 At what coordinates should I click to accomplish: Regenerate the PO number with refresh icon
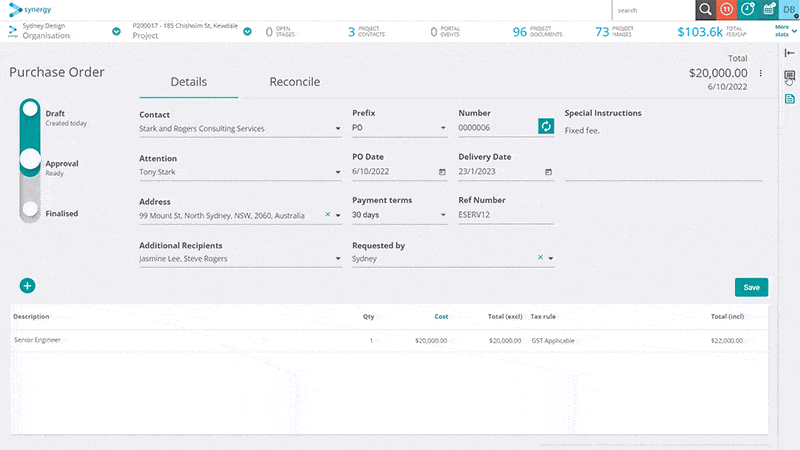click(x=546, y=126)
